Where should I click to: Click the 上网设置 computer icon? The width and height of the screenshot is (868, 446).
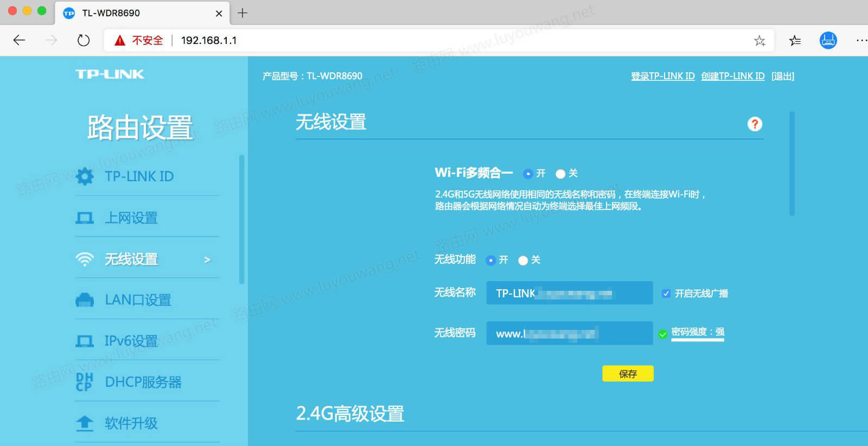pos(85,218)
